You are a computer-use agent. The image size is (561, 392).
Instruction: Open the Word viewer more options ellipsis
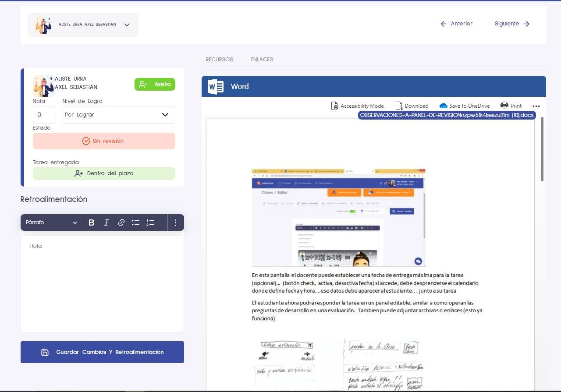(536, 106)
